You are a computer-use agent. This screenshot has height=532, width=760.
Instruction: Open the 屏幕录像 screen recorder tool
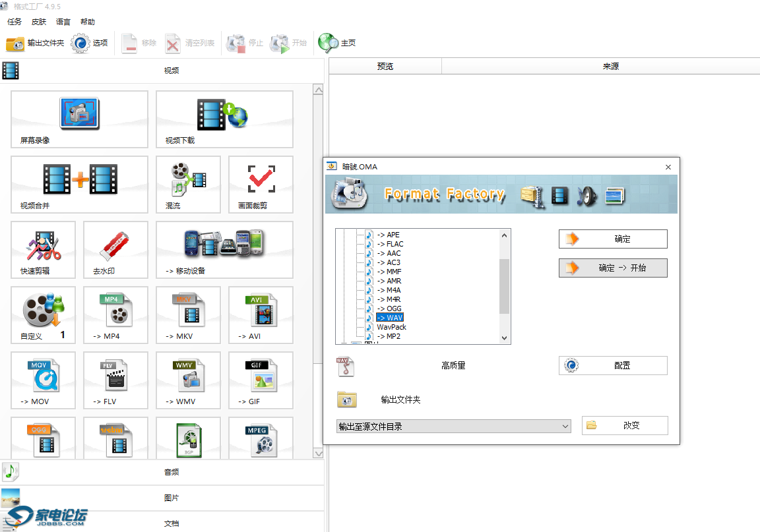coord(79,119)
